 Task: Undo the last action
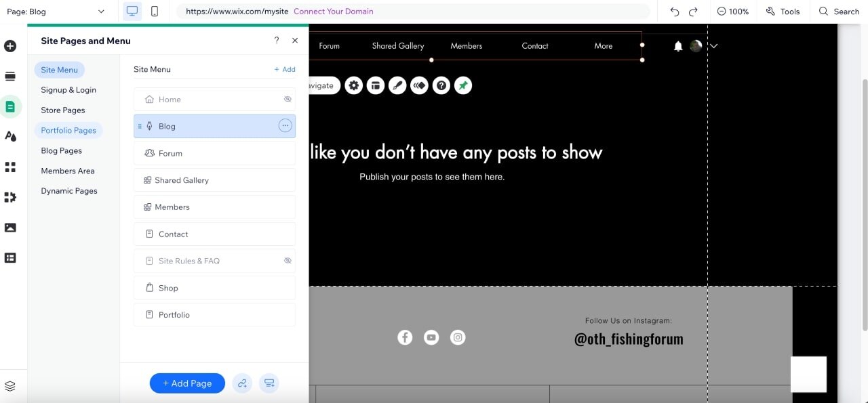[674, 12]
